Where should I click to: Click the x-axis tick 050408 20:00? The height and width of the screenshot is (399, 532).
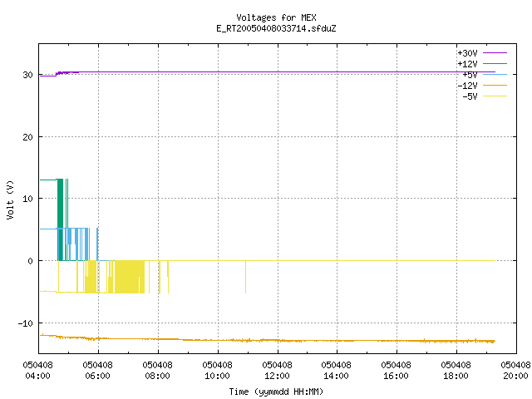point(515,371)
